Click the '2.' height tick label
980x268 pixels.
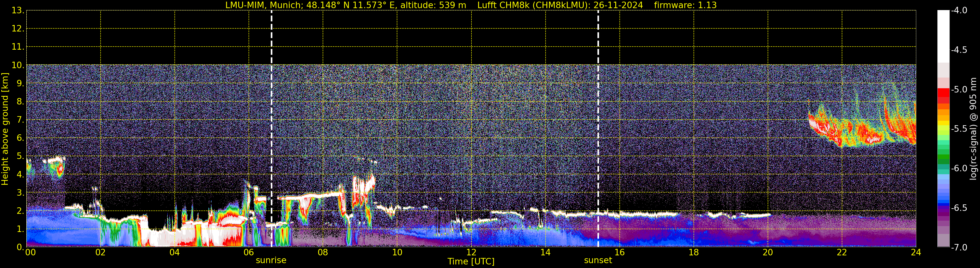point(20,211)
